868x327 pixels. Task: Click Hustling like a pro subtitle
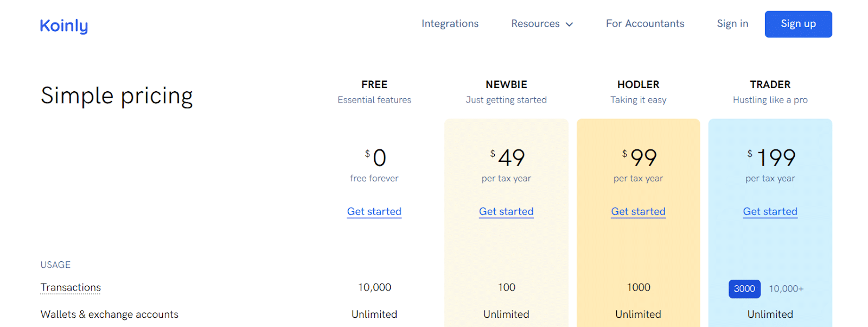770,100
